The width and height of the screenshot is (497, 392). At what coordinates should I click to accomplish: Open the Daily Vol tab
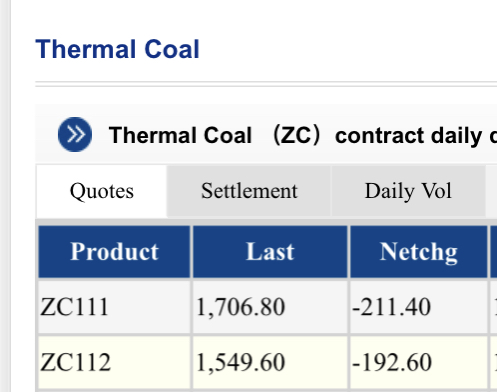point(408,191)
